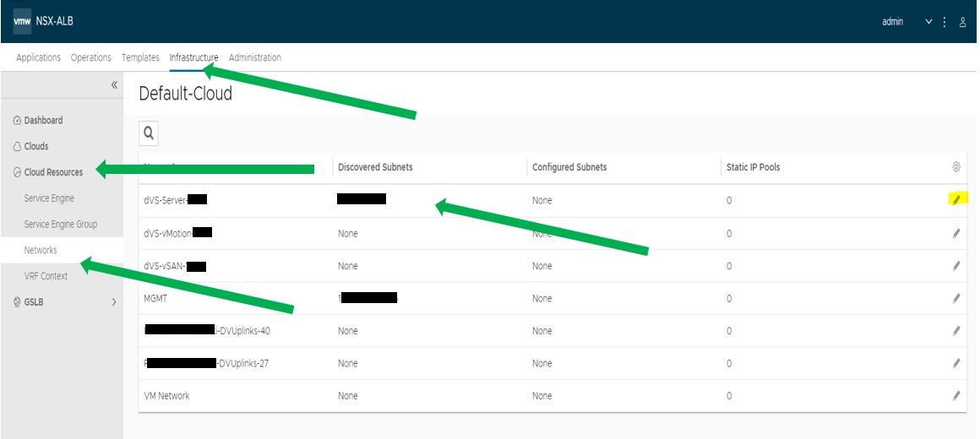
Task: Select the dVS-vMotion network name
Action: click(x=178, y=234)
